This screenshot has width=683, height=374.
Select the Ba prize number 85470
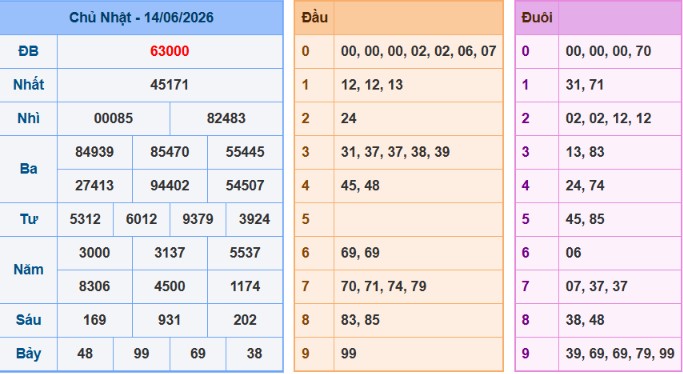pos(169,152)
